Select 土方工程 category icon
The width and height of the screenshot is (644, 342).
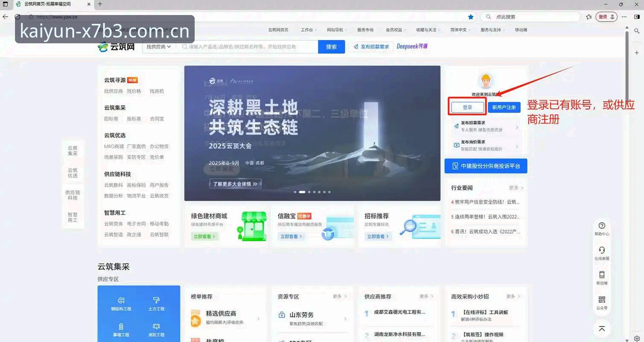(x=156, y=300)
